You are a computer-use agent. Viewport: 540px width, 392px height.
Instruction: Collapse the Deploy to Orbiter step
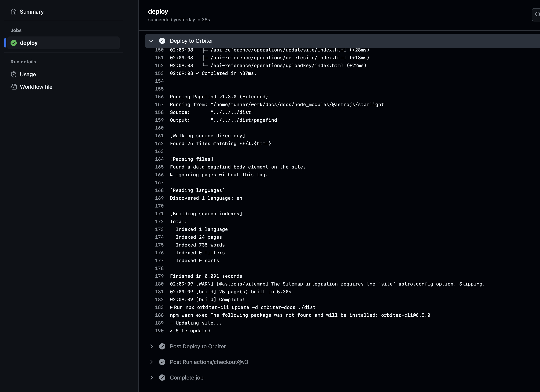151,41
